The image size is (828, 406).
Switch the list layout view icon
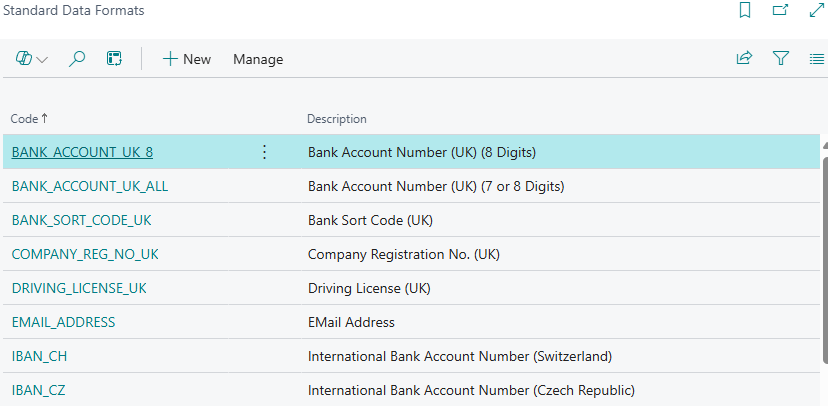[816, 59]
